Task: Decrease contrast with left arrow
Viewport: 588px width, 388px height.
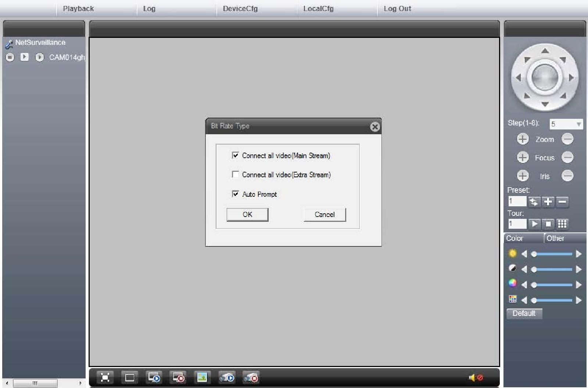Action: click(x=524, y=269)
